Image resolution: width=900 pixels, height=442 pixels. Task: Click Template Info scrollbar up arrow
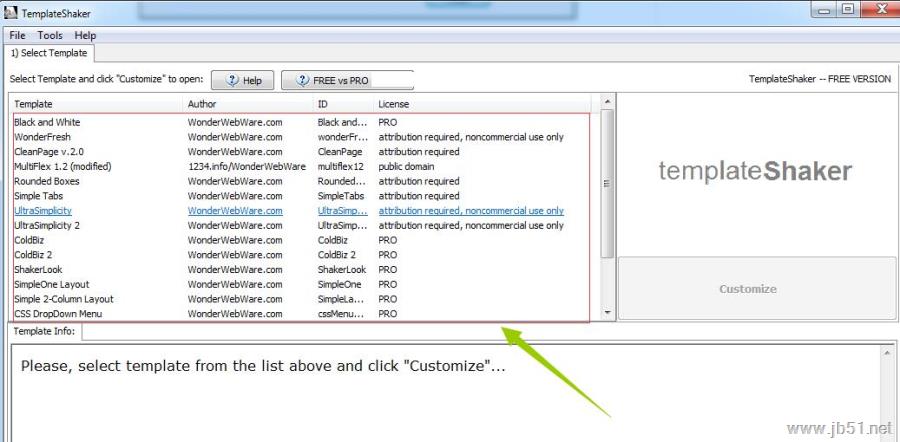pos(887,353)
